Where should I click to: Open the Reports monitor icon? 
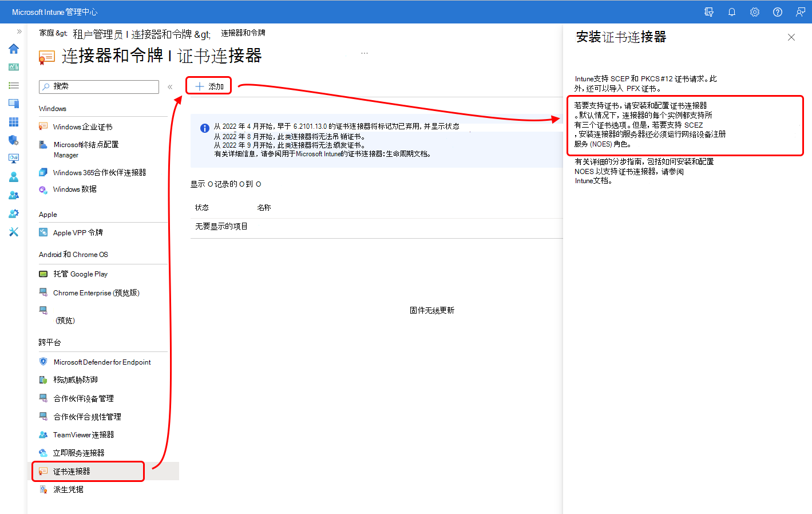[14, 159]
